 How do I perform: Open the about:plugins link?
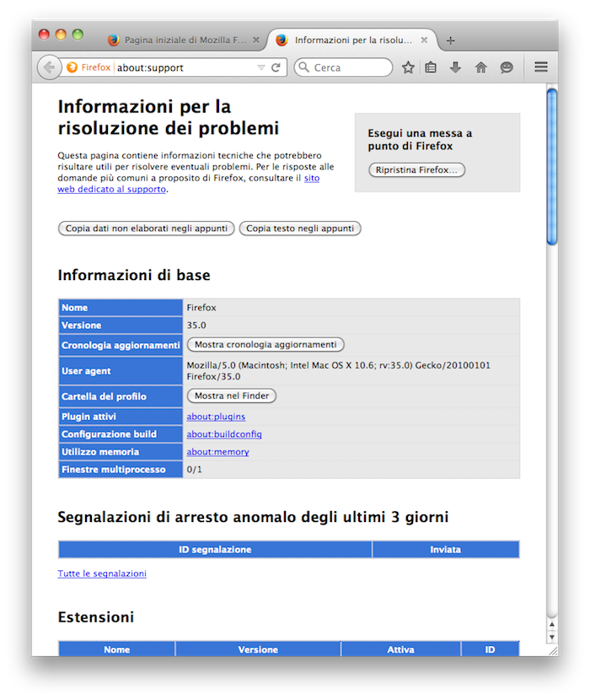(216, 417)
